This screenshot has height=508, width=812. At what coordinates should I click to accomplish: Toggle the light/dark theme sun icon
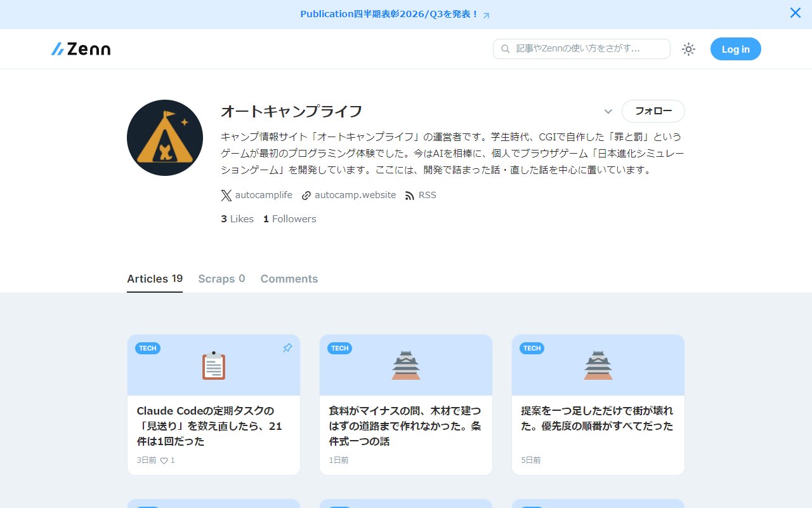point(688,49)
